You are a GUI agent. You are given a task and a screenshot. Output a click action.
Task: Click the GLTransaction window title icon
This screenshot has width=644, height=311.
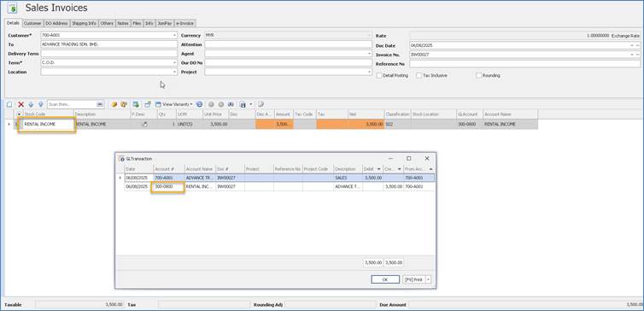click(121, 159)
